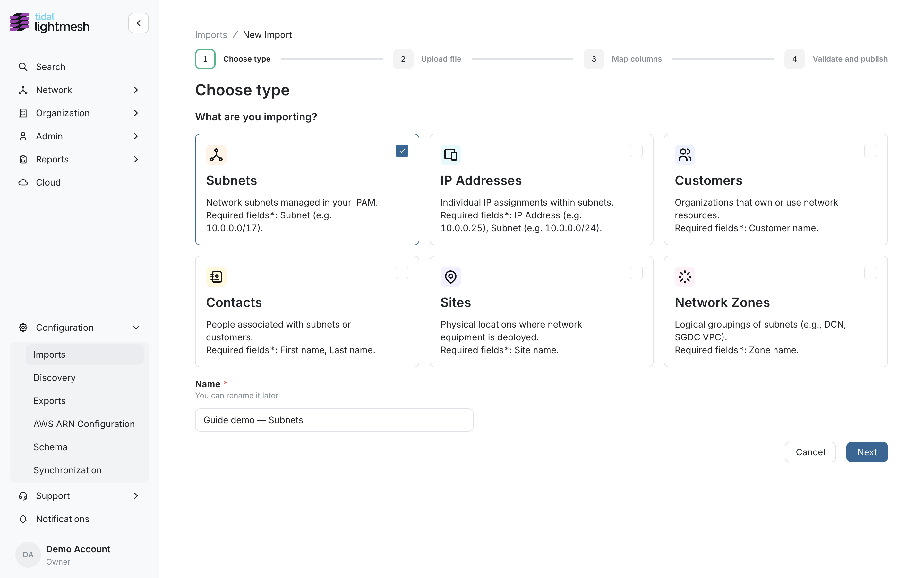Click the Network Zones card title

point(722,302)
